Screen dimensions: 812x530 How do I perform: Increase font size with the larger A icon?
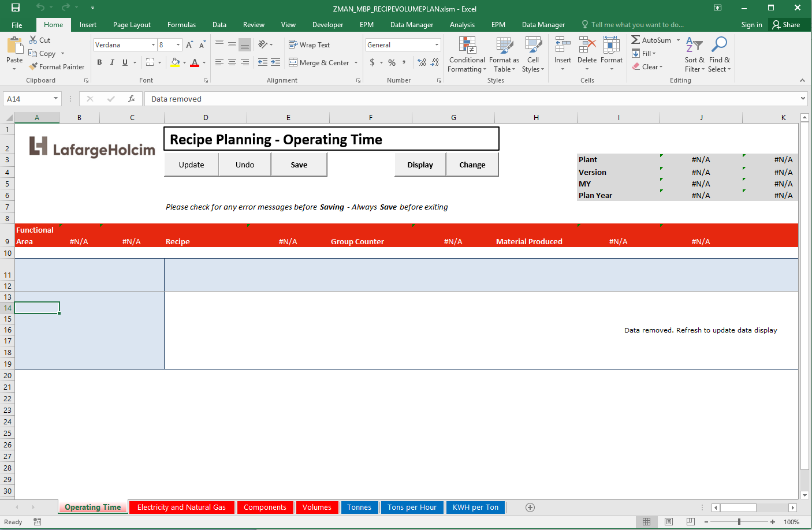[x=189, y=44]
